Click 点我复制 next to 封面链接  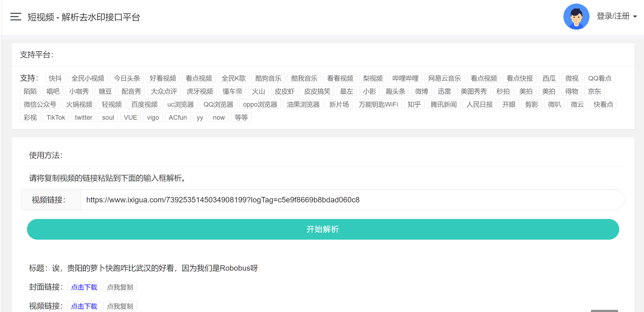coord(120,287)
